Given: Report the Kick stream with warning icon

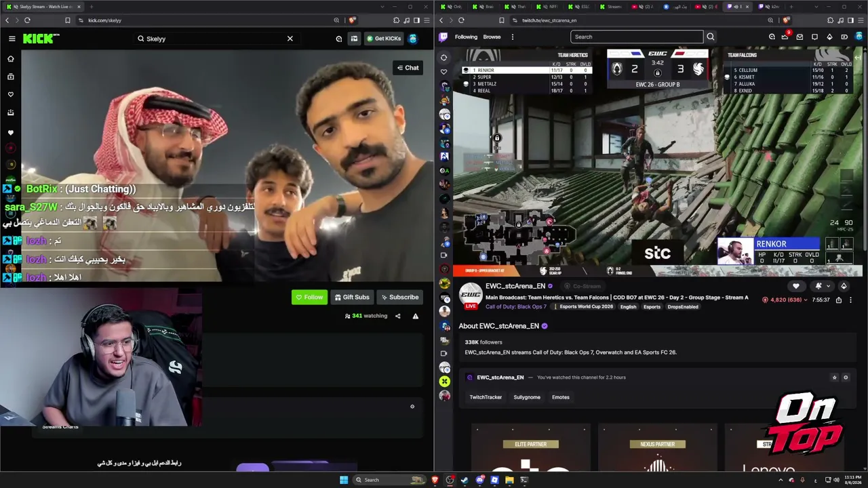Looking at the screenshot, I should (415, 316).
